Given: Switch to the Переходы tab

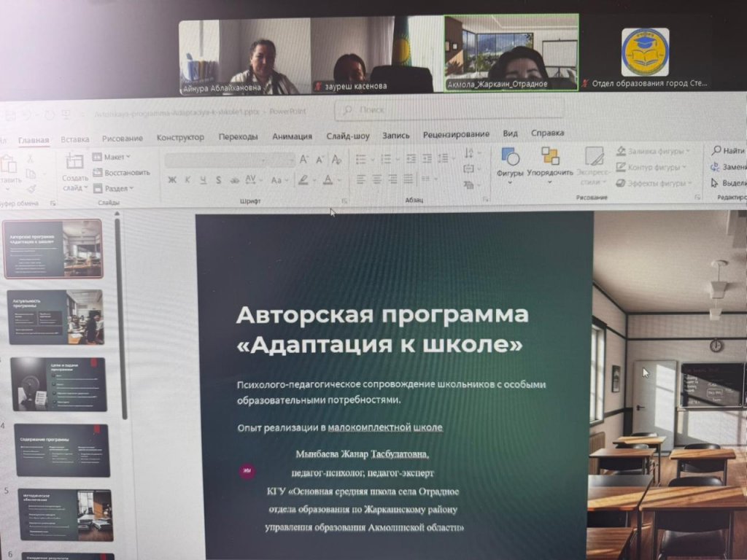Looking at the screenshot, I should 239,136.
